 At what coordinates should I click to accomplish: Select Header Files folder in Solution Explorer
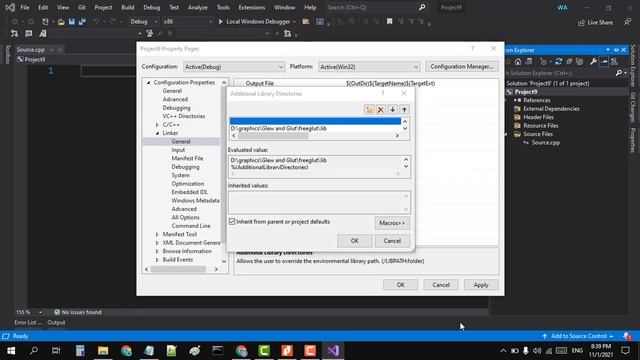pyautogui.click(x=538, y=117)
